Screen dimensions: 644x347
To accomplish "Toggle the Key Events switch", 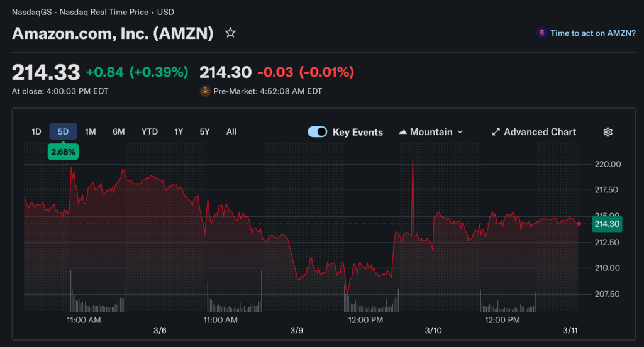I will (317, 132).
